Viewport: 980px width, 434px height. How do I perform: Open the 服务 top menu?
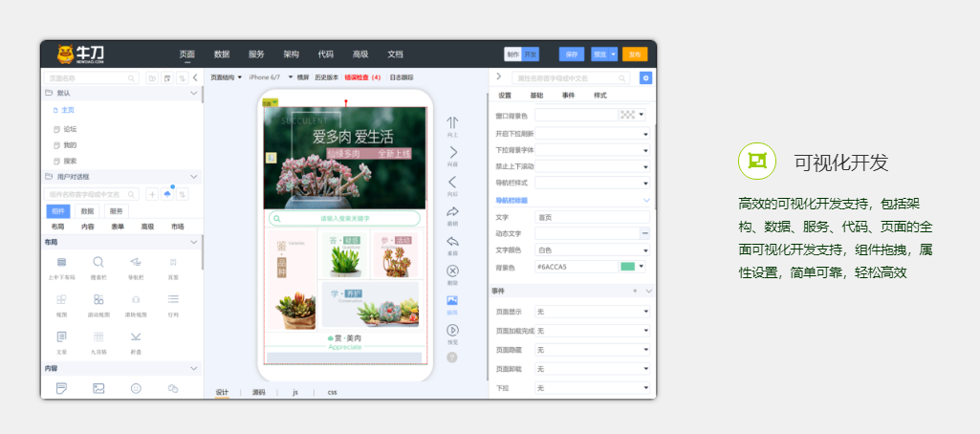[x=256, y=54]
